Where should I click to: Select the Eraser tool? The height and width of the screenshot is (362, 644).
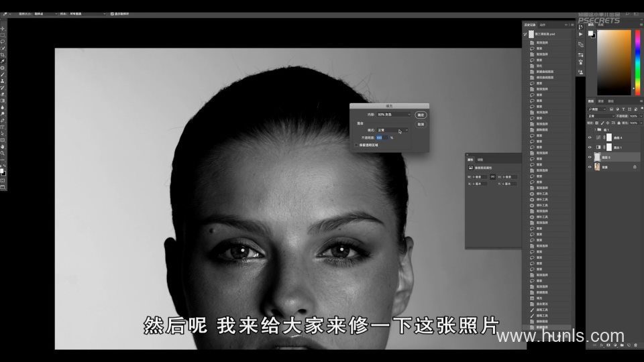3,94
